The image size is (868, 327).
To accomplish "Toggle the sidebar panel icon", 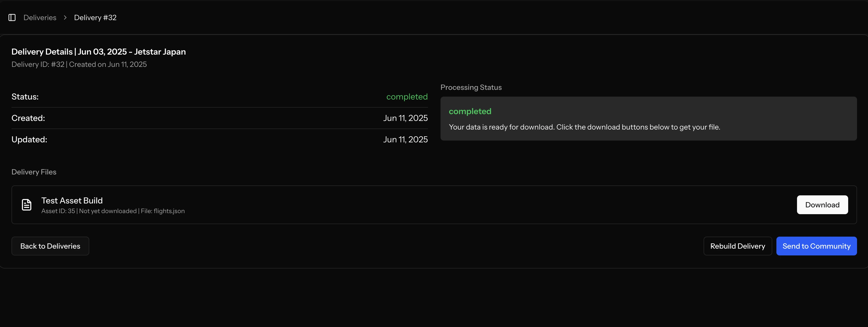I will [12, 17].
